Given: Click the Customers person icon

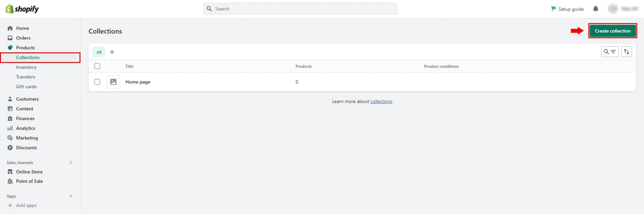Looking at the screenshot, I should pos(10,99).
